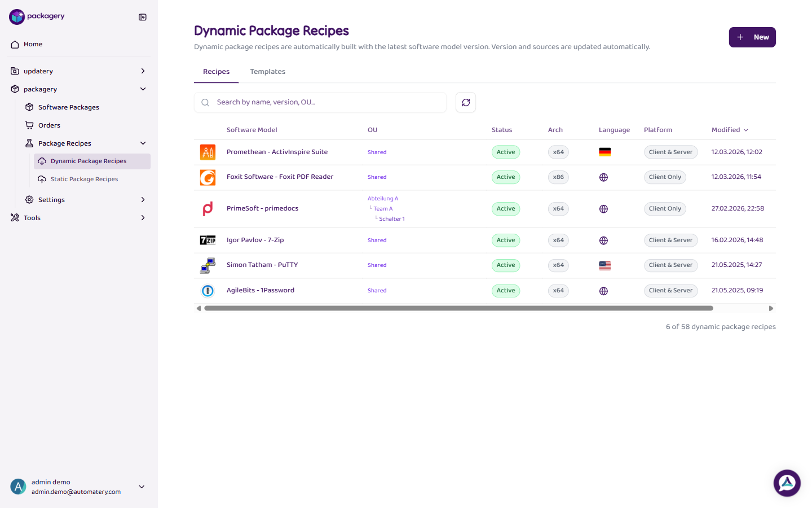Switch to the Templates tab
The image size is (812, 508).
point(267,72)
